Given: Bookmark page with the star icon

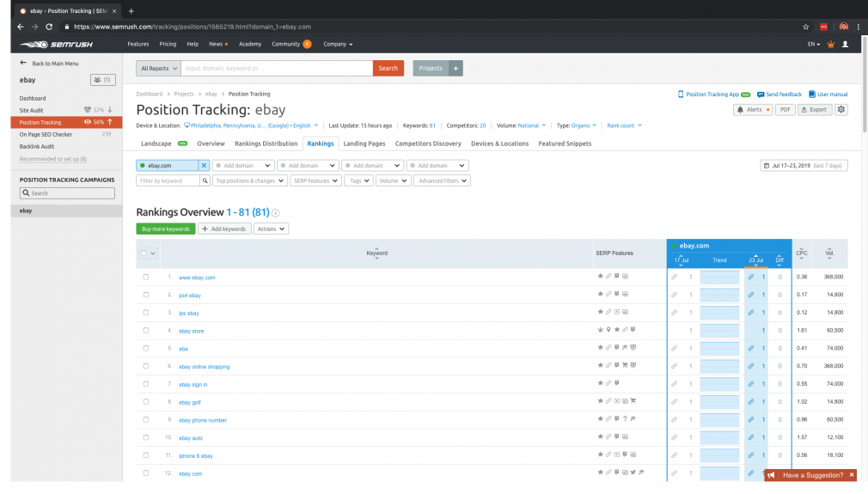Looking at the screenshot, I should (x=806, y=27).
